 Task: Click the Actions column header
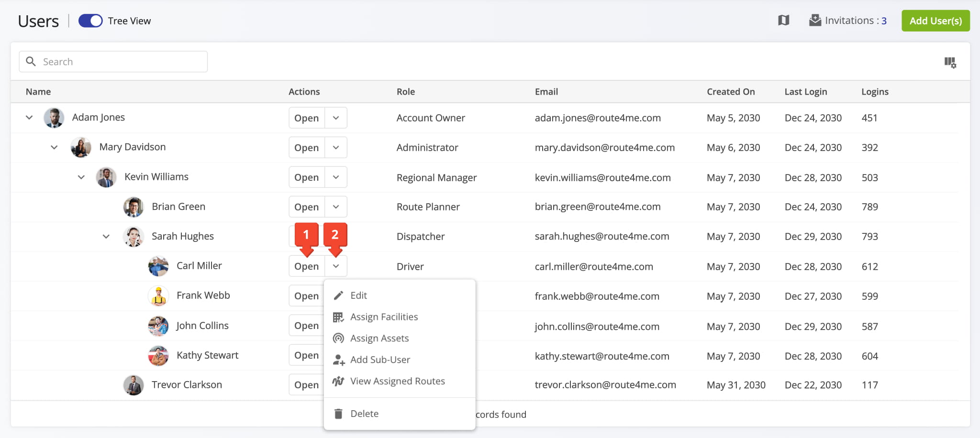pos(304,91)
